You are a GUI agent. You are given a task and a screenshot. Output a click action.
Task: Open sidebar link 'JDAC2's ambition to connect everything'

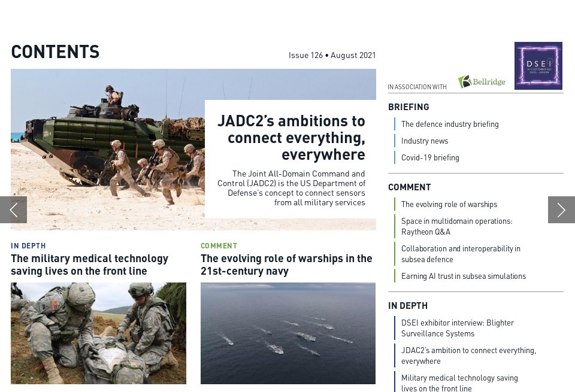[x=468, y=355]
